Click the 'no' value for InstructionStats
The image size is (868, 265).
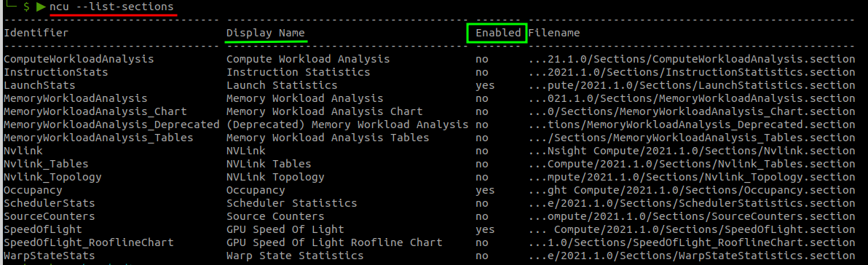(481, 72)
